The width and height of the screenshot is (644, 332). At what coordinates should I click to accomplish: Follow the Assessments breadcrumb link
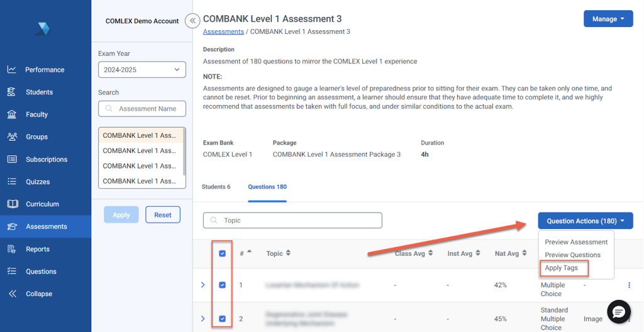pyautogui.click(x=223, y=31)
